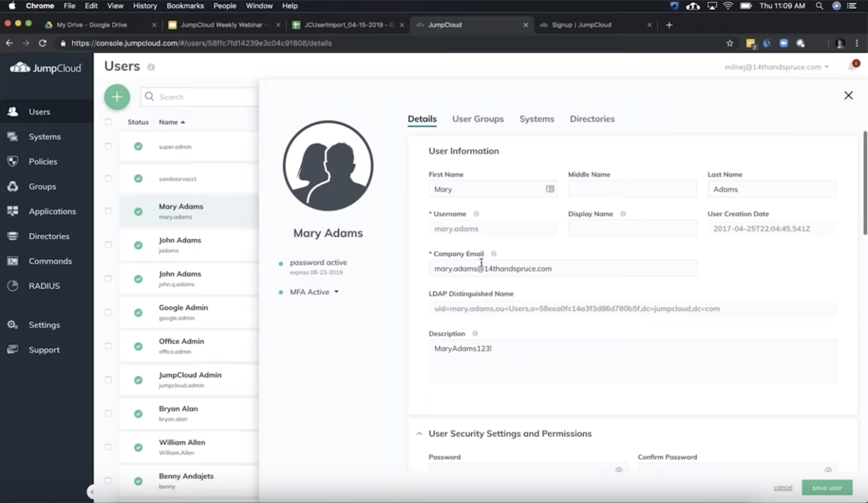Open Groups in the sidebar
Viewport: 868px width, 503px height.
tap(42, 186)
